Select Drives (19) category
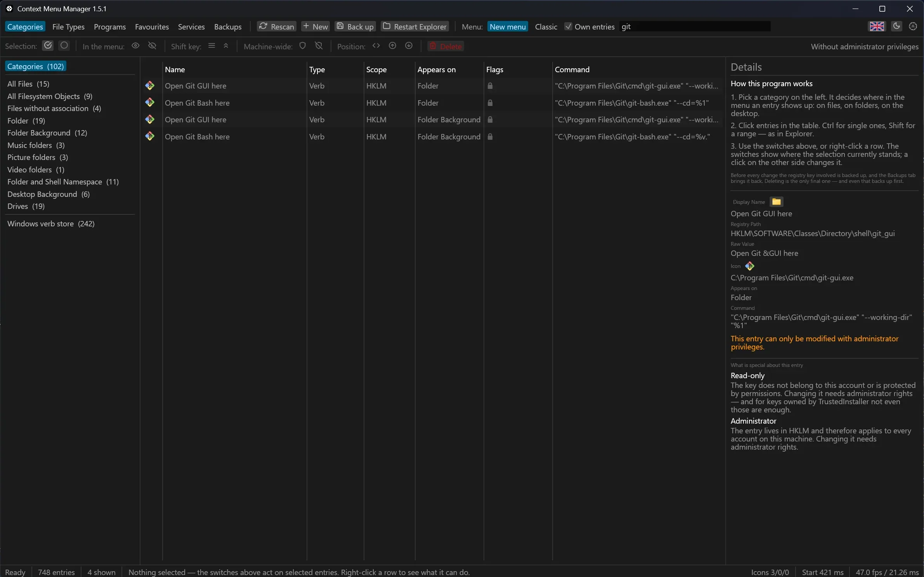924x577 pixels. [x=26, y=206]
